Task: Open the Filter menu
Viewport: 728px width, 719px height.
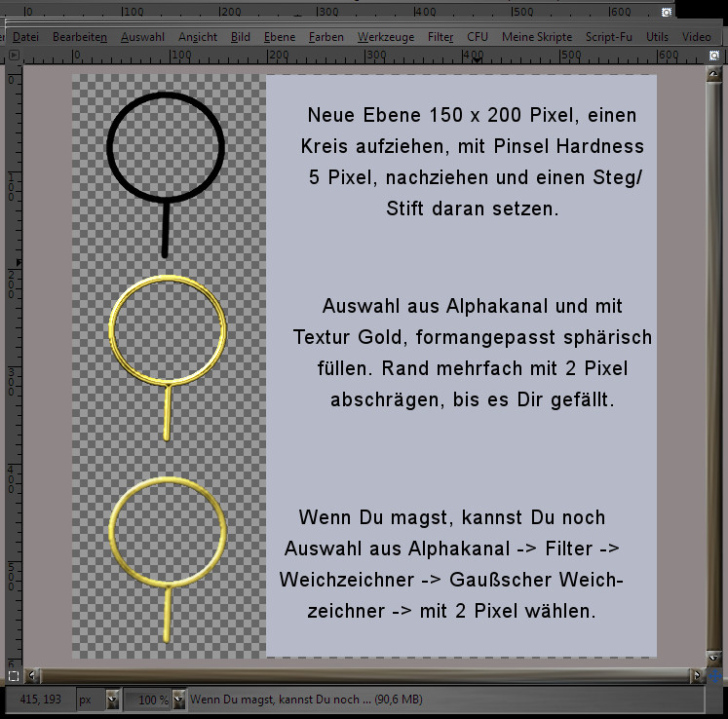Action: coord(441,36)
